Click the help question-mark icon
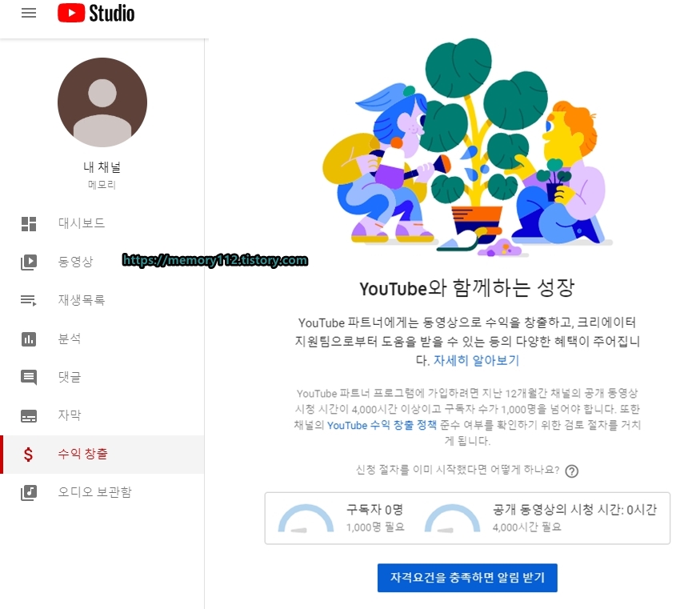This screenshot has width=700, height=609. [x=571, y=471]
